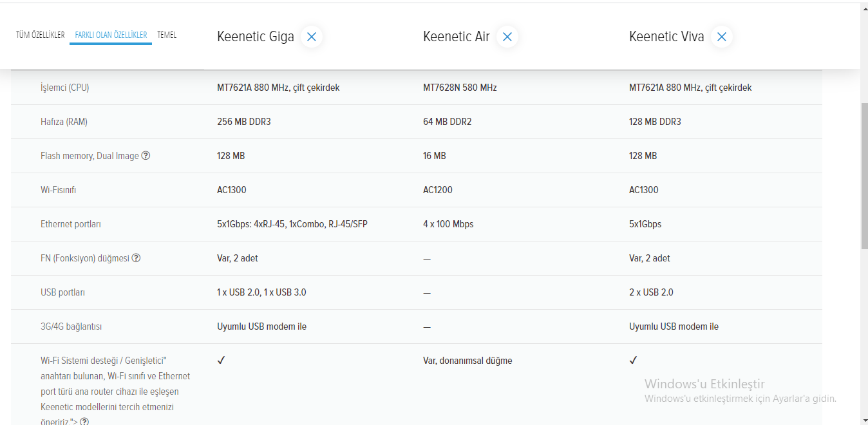Image resolution: width=868 pixels, height=425 pixels.
Task: Select the İşlemci (CPU) row label
Action: point(65,88)
